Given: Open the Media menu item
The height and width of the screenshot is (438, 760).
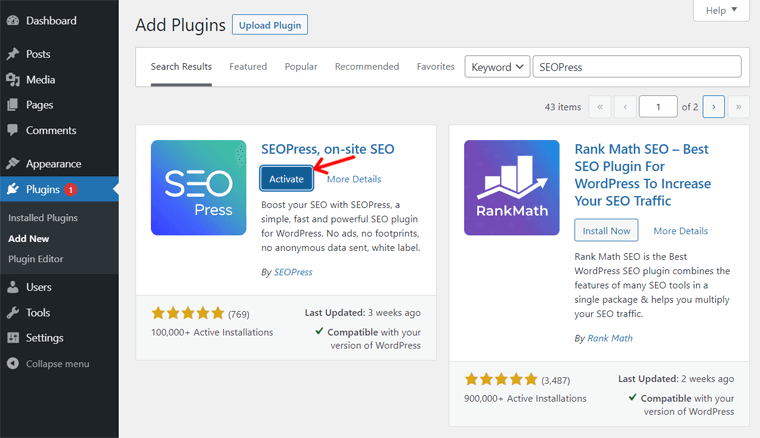Looking at the screenshot, I should click(x=59, y=79).
